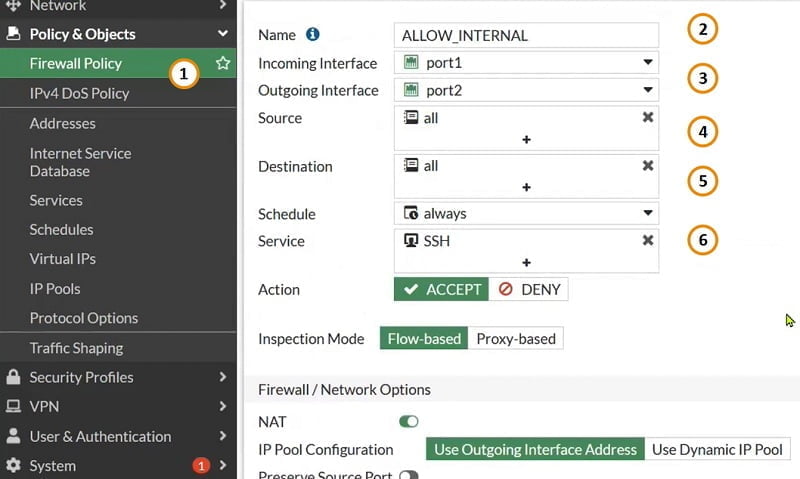This screenshot has width=800, height=479.
Task: Add a new Destination entry with plus
Action: tap(526, 187)
